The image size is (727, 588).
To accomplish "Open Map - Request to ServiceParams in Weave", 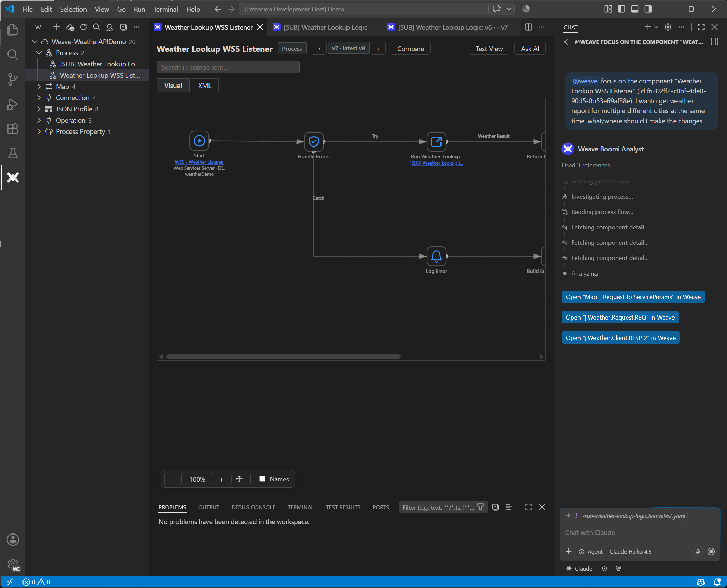I will click(633, 297).
